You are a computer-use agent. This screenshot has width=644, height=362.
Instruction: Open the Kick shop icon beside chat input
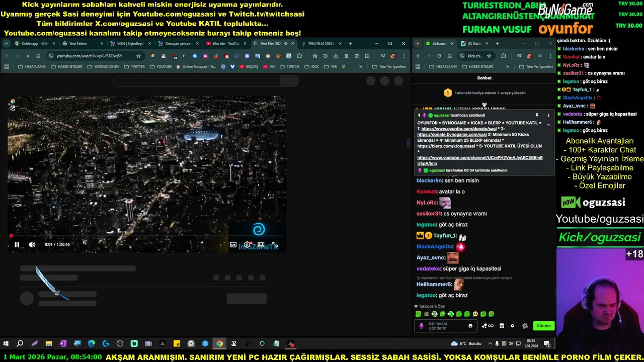click(502, 326)
